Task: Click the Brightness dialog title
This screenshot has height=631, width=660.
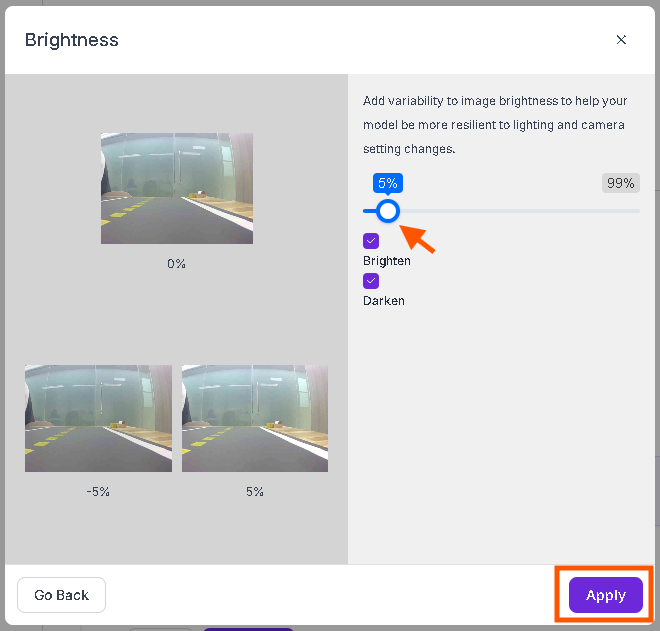Action: pyautogui.click(x=72, y=40)
